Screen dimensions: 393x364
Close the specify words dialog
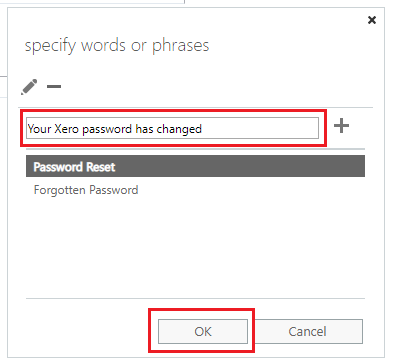pos(372,20)
